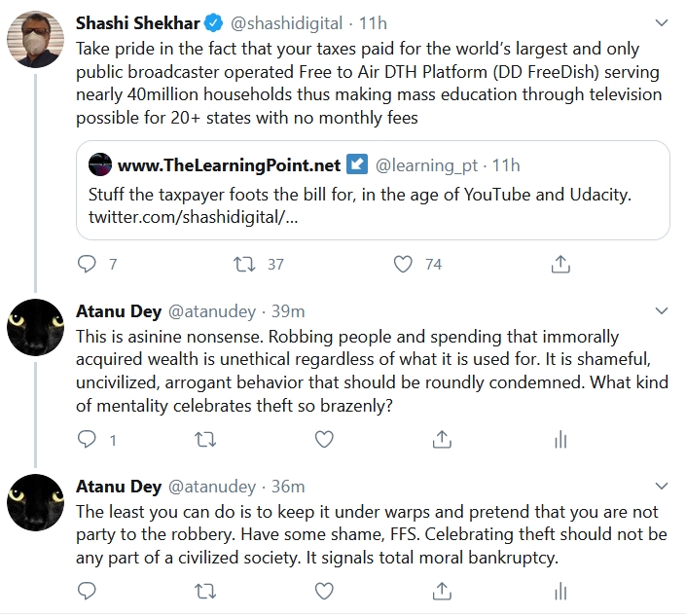686x616 pixels.
Task: Retweet the 'keep it under warps' tweet
Action: (x=205, y=590)
